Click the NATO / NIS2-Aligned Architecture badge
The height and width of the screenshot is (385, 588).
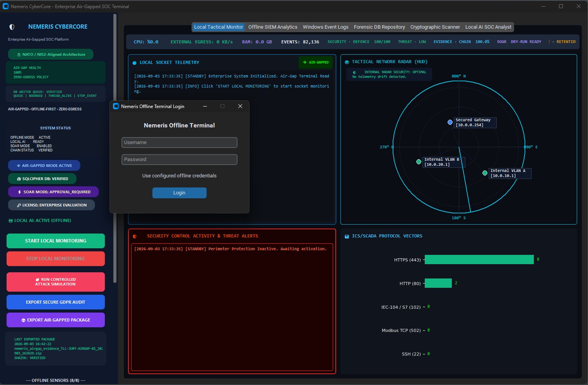[51, 54]
